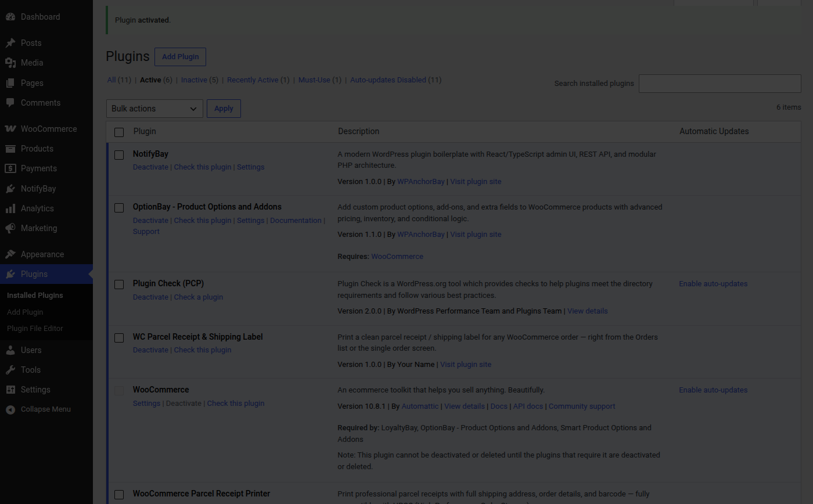Viewport: 813px width, 504px height.
Task: Click the Media icon in sidebar
Action: (x=10, y=63)
